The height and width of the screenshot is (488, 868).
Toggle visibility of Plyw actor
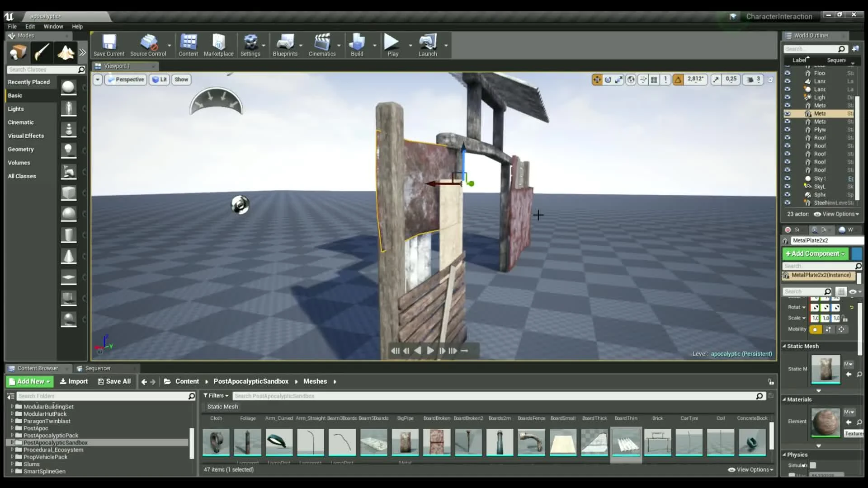(788, 130)
